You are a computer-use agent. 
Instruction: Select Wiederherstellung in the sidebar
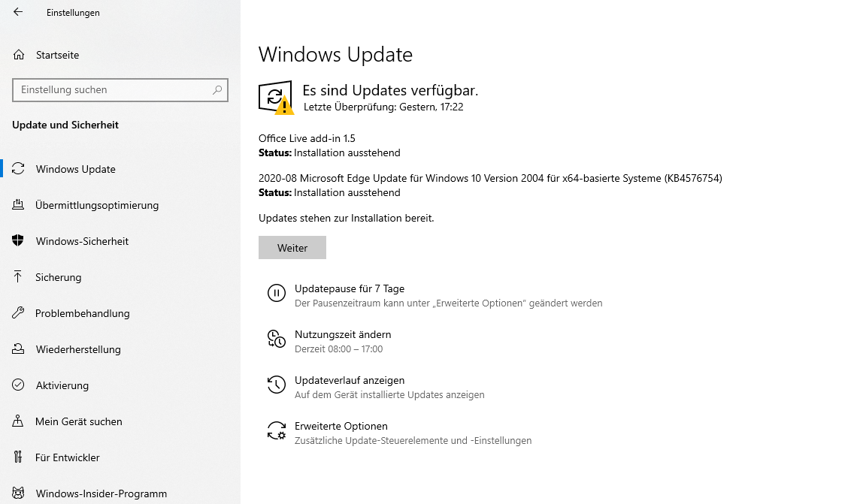(77, 349)
